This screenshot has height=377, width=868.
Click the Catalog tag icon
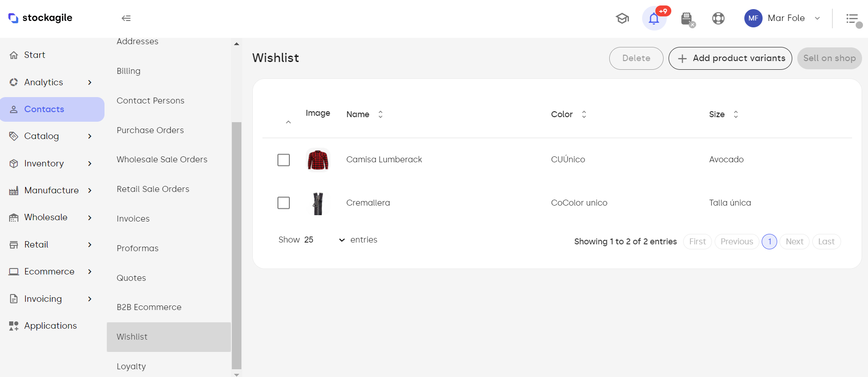coord(14,136)
